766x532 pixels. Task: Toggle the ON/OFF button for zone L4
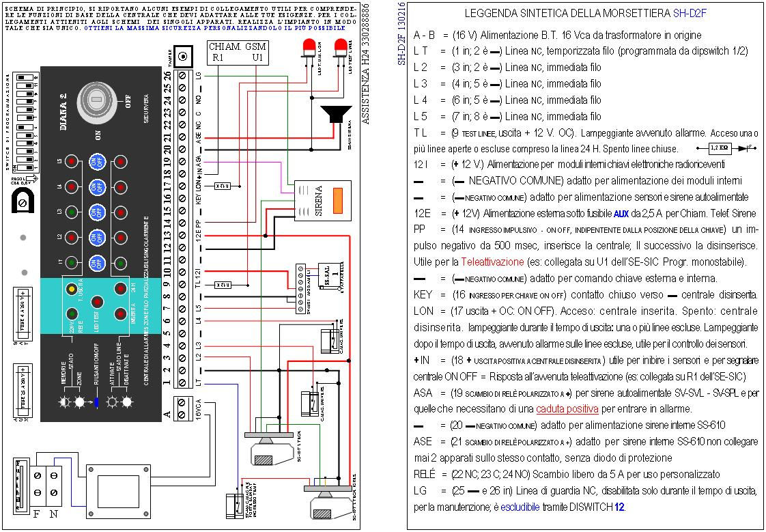(97, 187)
